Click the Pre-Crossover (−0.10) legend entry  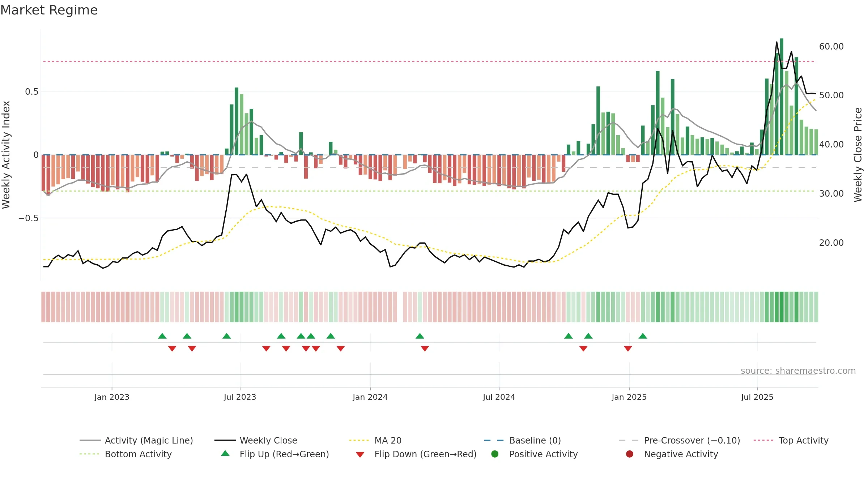pos(679,440)
